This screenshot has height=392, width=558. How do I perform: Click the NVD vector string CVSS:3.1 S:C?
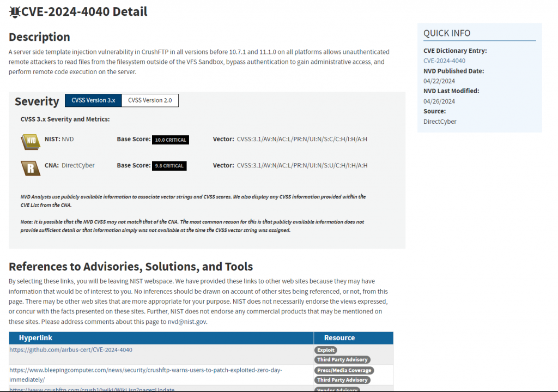point(302,139)
